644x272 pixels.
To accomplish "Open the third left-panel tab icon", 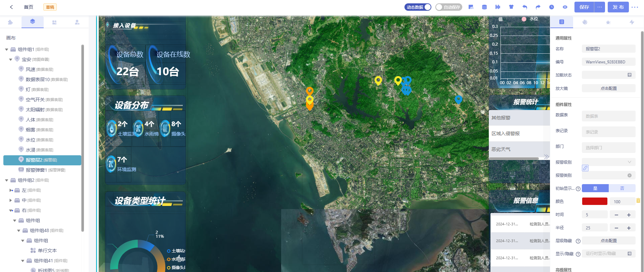I will tap(54, 22).
